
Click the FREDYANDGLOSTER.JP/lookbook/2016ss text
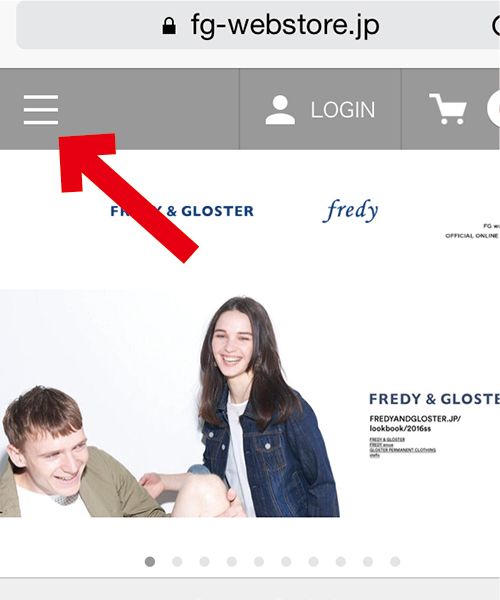[415, 424]
